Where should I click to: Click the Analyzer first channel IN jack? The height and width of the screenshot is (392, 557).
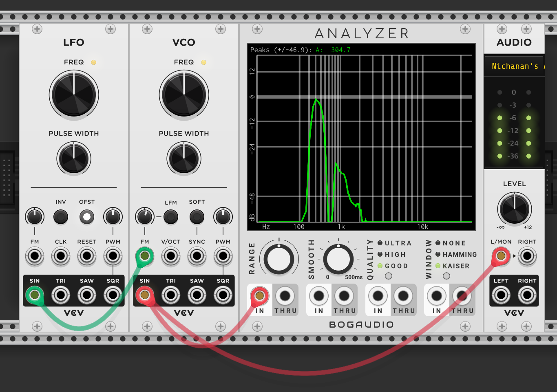(260, 296)
